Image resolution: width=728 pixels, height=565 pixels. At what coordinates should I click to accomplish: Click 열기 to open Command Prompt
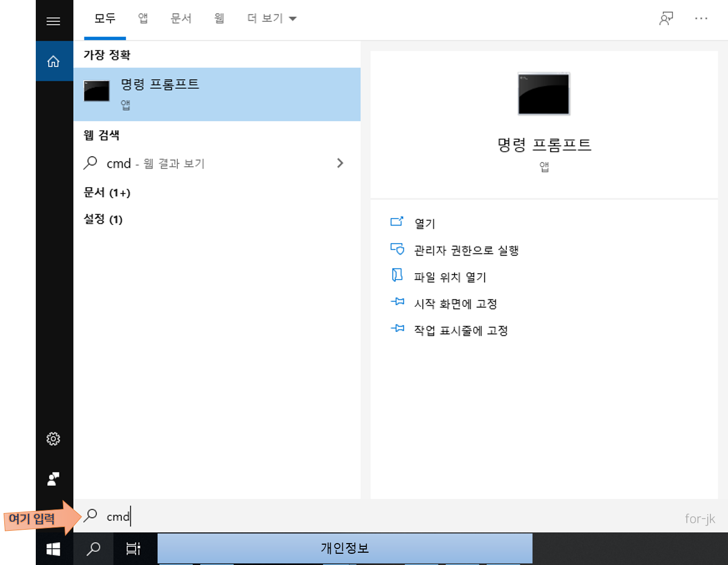point(425,223)
